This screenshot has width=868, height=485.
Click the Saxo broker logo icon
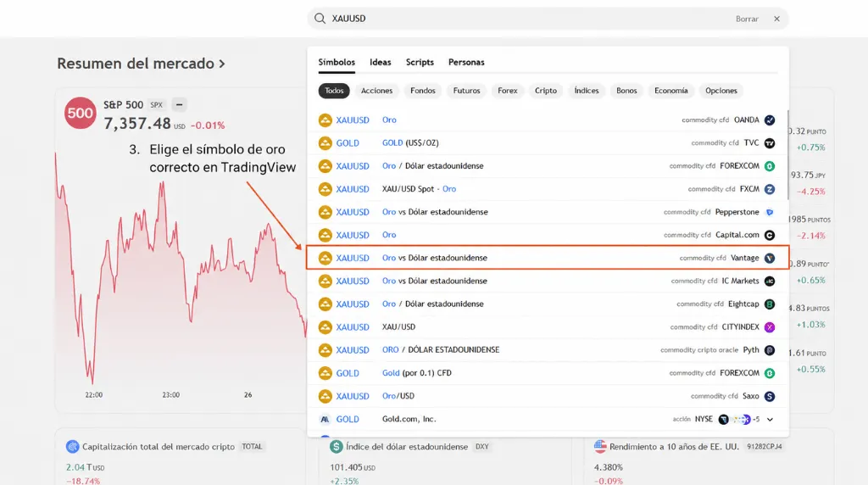(770, 397)
